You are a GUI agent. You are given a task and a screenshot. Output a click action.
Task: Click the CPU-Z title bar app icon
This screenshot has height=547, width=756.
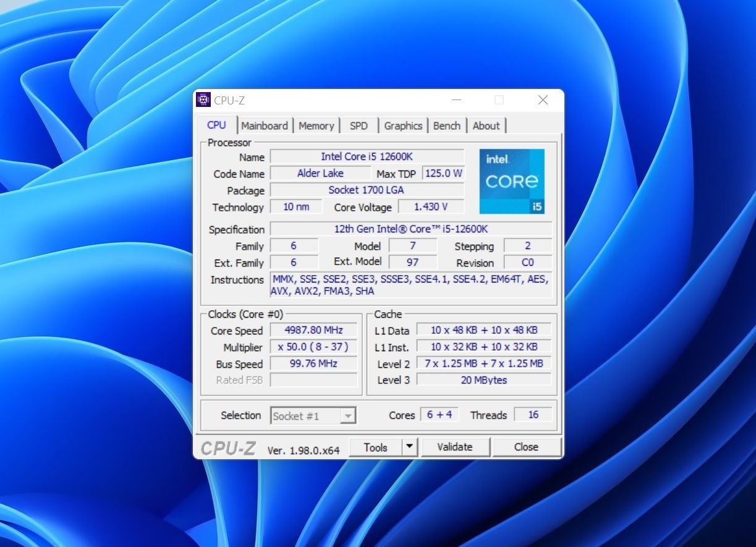tap(203, 100)
